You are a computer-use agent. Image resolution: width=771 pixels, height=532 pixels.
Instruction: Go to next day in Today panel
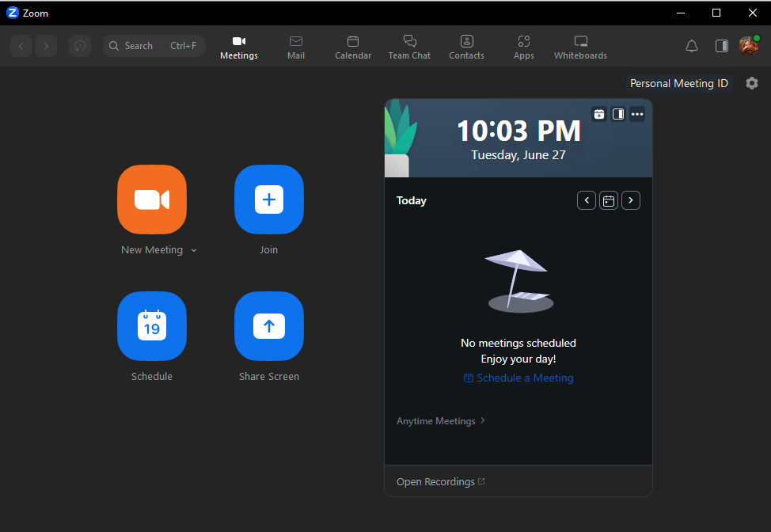tap(630, 200)
